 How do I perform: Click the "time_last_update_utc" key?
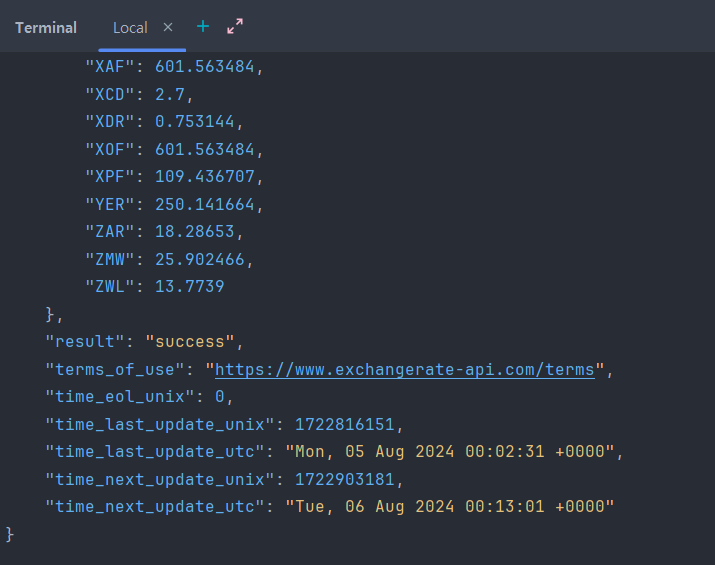pyautogui.click(x=155, y=451)
